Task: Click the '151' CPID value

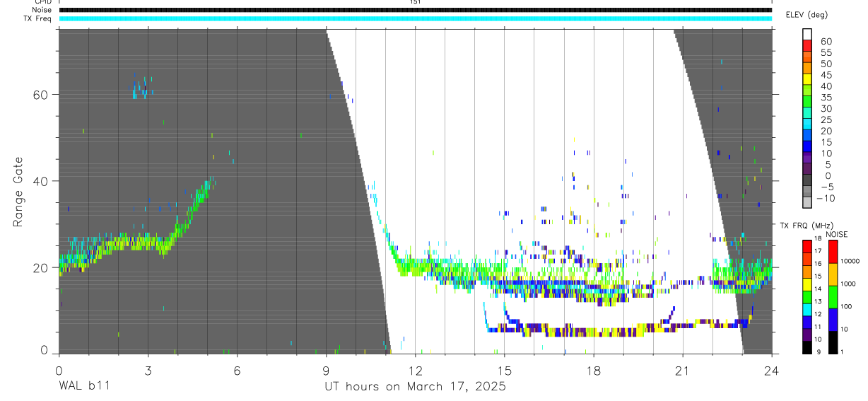Action: pos(415,2)
